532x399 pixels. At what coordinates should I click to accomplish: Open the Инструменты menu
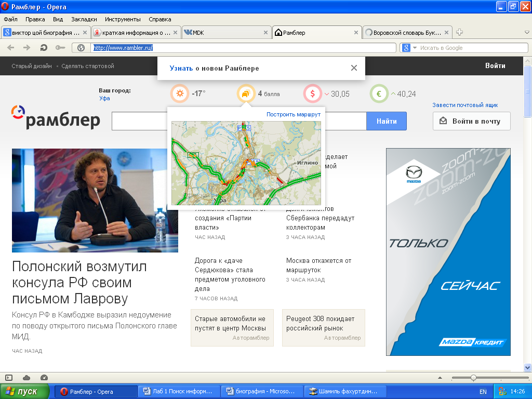click(x=123, y=19)
